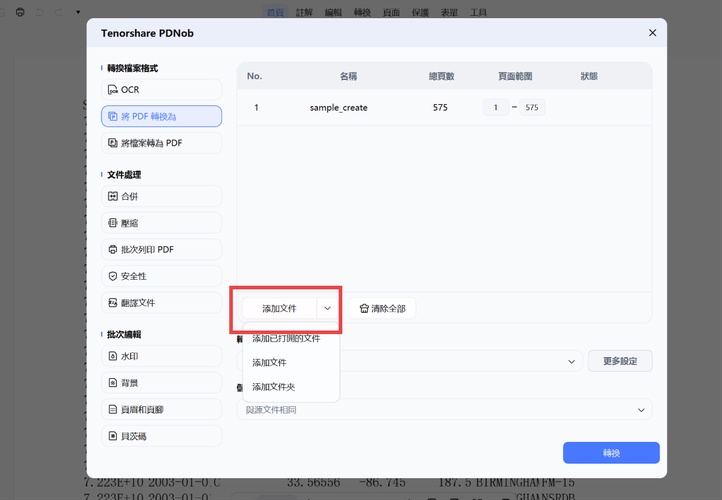Image resolution: width=722 pixels, height=500 pixels.
Task: Switch to the 保護 tab in main window
Action: pos(420,12)
